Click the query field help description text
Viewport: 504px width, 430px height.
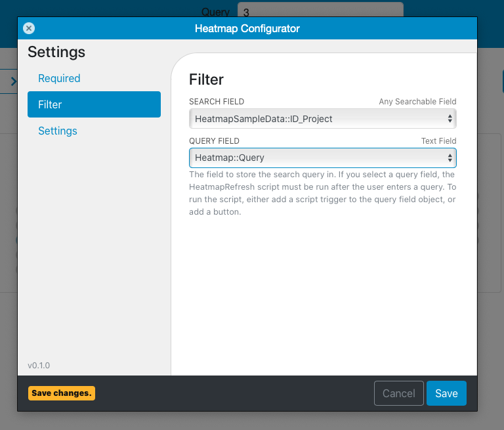click(322, 193)
